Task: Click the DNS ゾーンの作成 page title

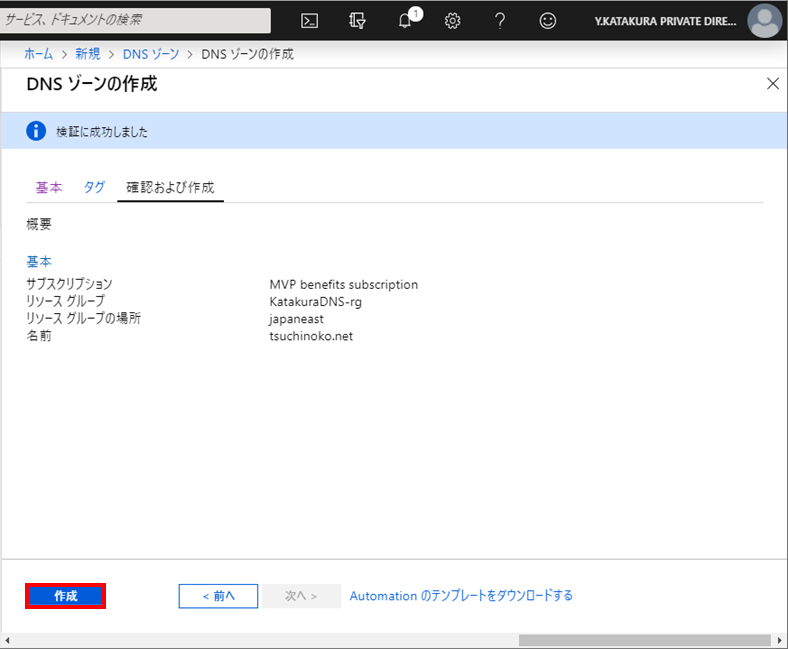Action: (x=91, y=84)
